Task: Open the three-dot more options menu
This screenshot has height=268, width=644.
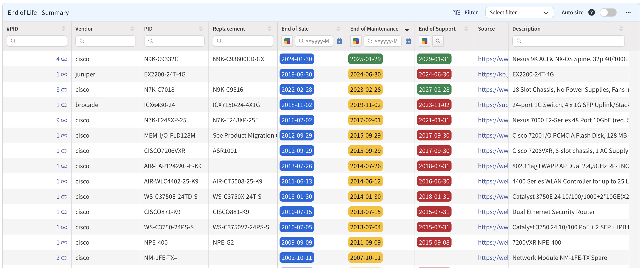Action: tap(628, 12)
